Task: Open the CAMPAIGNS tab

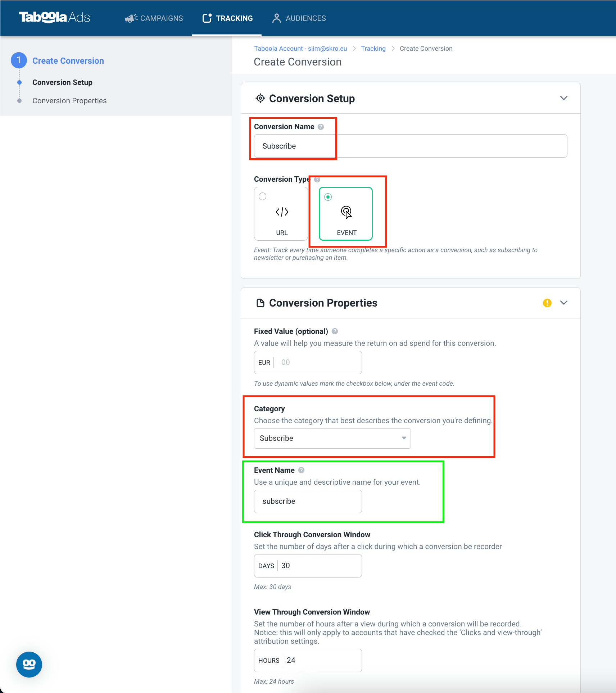Action: (x=154, y=18)
